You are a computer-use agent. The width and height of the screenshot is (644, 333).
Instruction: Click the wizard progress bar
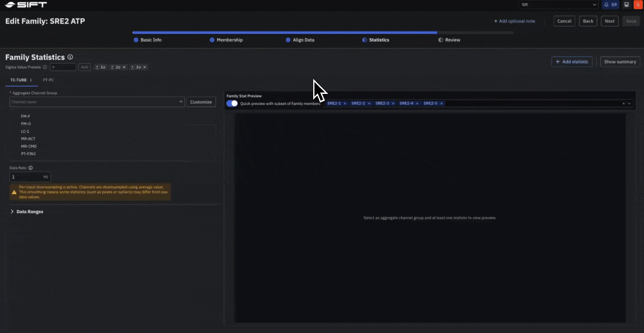point(322,33)
